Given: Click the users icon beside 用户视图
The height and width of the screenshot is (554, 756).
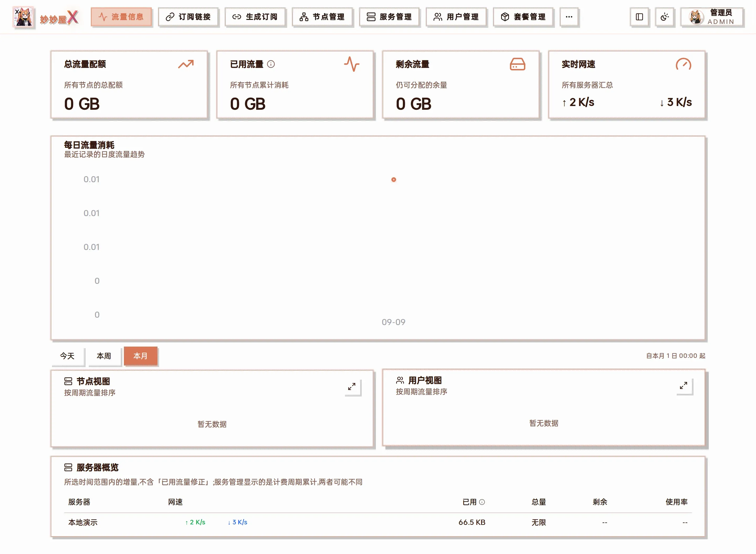Looking at the screenshot, I should pyautogui.click(x=400, y=380).
